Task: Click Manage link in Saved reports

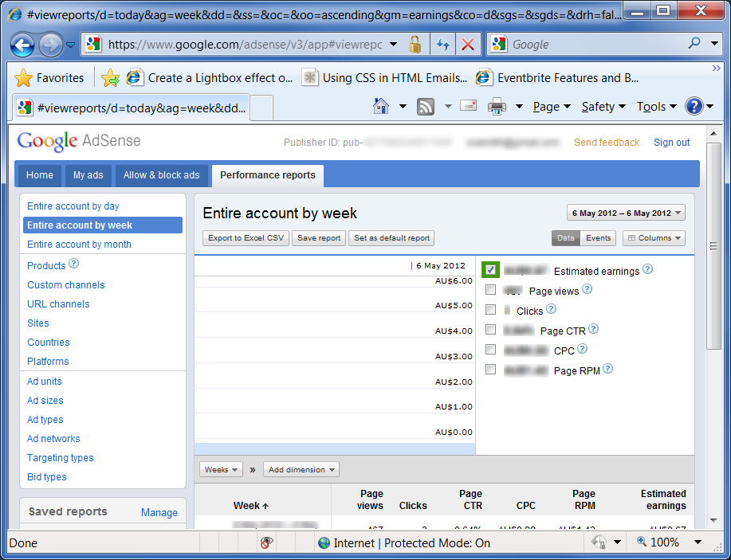Action: pyautogui.click(x=159, y=512)
